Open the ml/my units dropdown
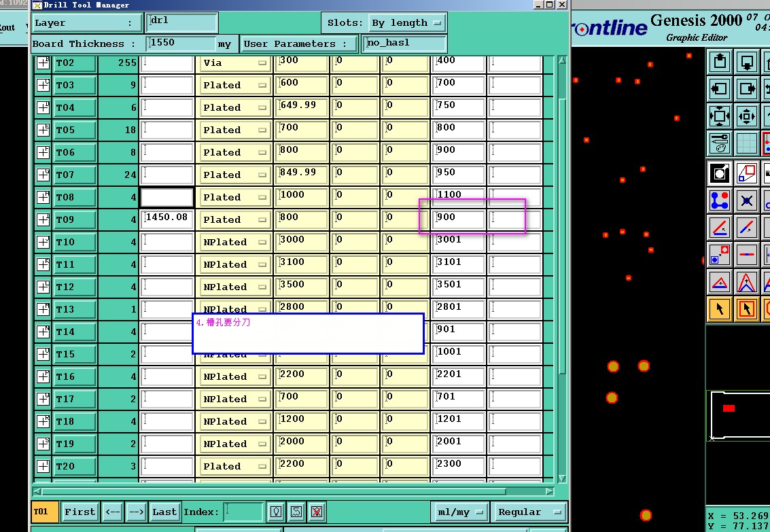770x532 pixels. click(459, 512)
